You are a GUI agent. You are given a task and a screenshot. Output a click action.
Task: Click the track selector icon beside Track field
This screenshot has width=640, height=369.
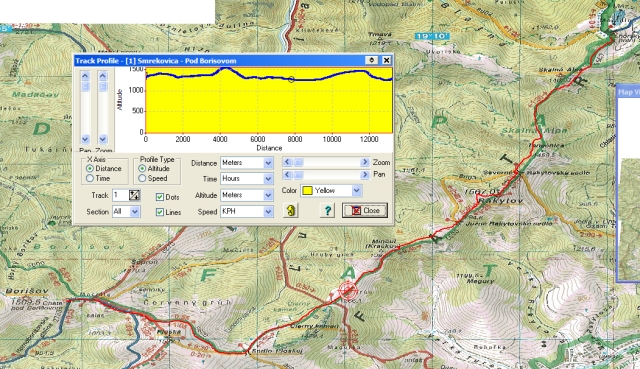pos(134,195)
